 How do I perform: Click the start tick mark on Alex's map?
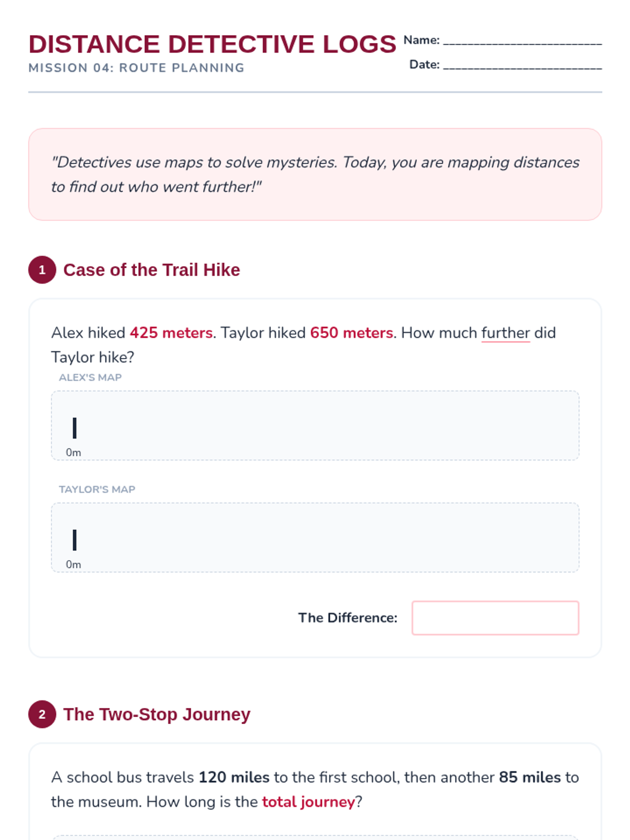75,428
